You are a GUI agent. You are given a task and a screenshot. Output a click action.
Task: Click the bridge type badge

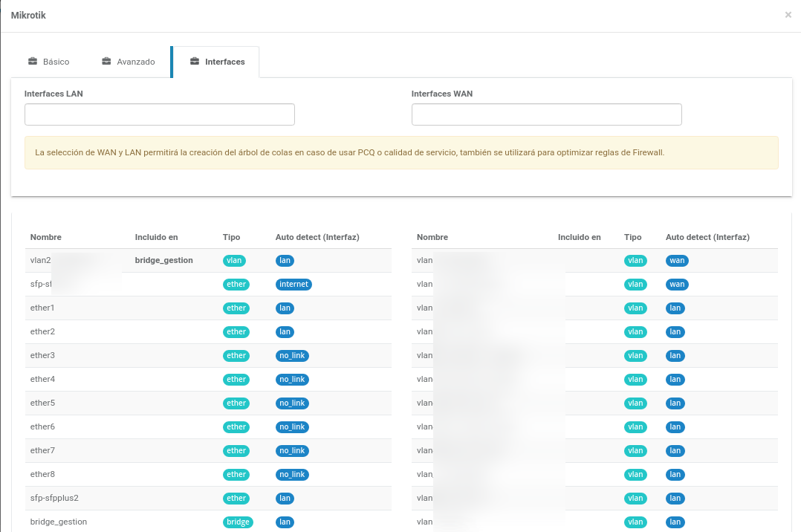[x=238, y=522]
